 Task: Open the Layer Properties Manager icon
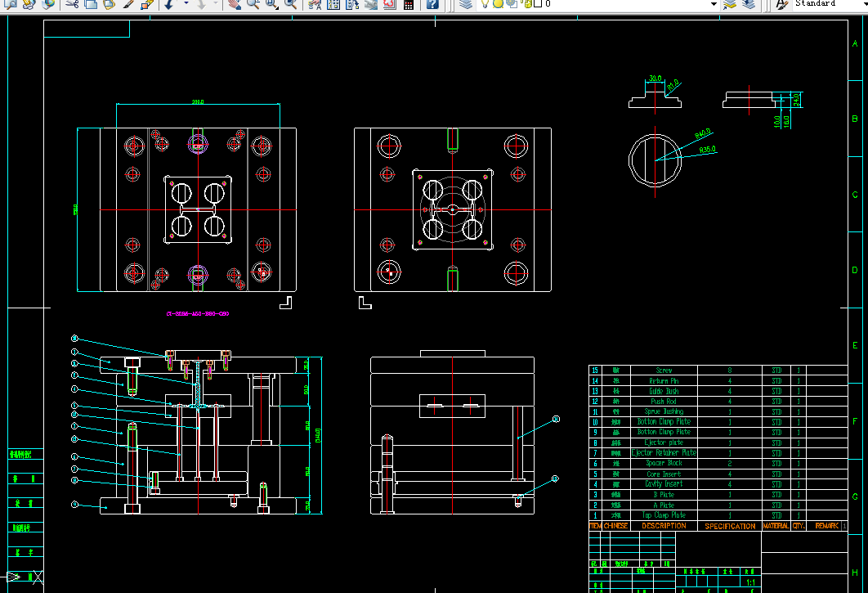point(466,4)
